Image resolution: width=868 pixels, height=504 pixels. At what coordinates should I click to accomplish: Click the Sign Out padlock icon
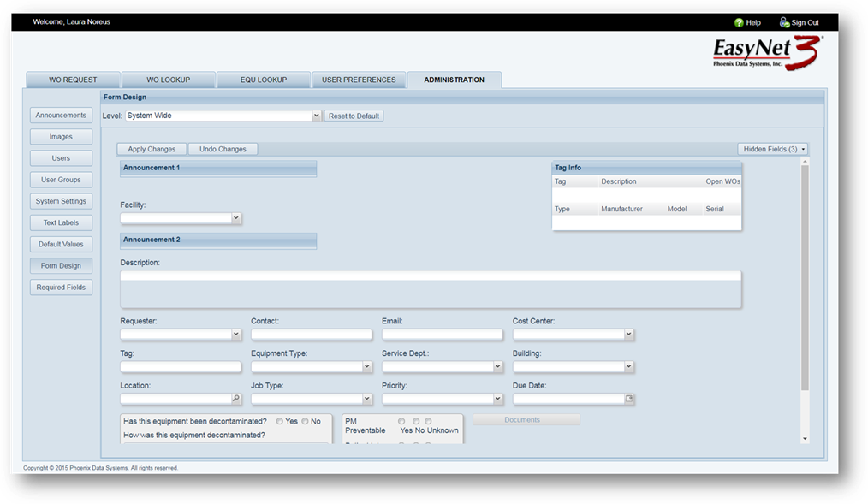tap(784, 22)
